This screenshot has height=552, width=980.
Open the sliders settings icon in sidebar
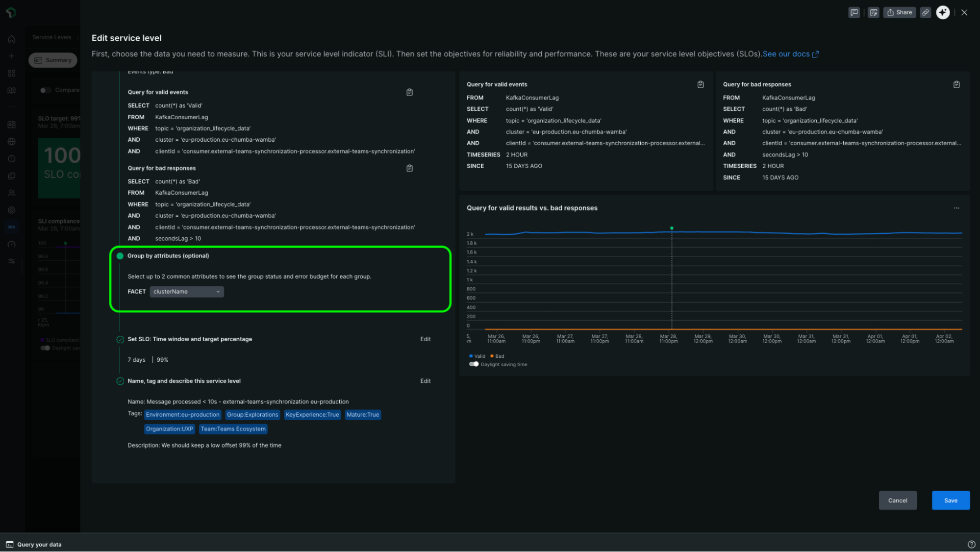12,261
